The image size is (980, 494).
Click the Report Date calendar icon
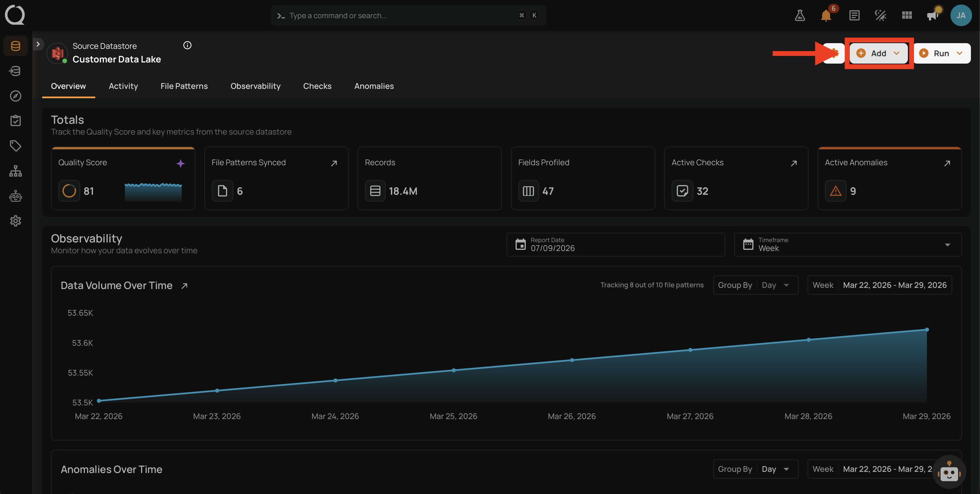(520, 244)
